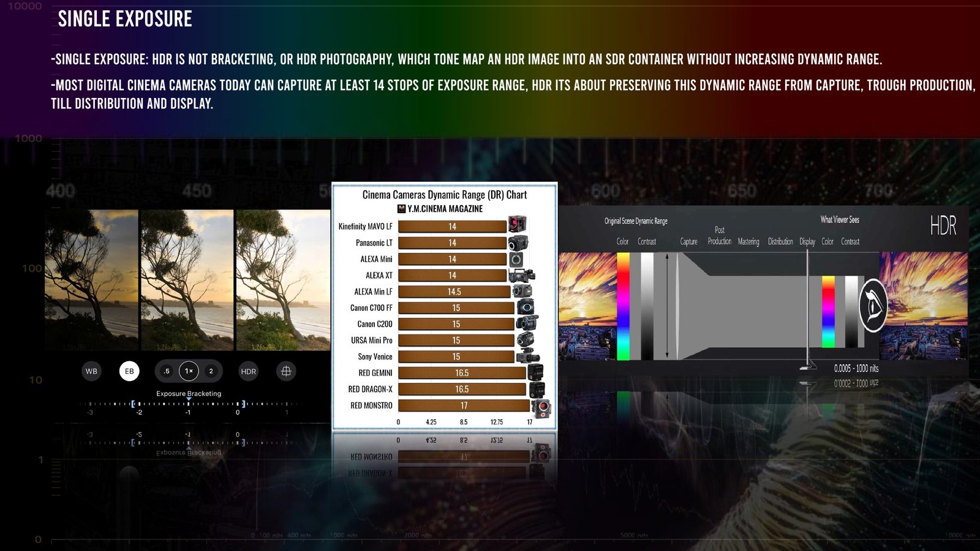980x551 pixels.
Task: Click the "Canon C200" row label
Action: 375,324
